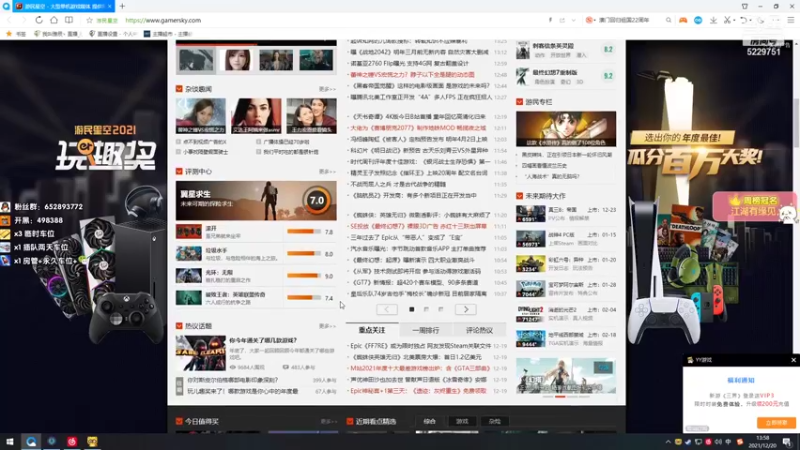Open the downloads arrow icon
Viewport: 800px width, 450px height.
(713, 20)
